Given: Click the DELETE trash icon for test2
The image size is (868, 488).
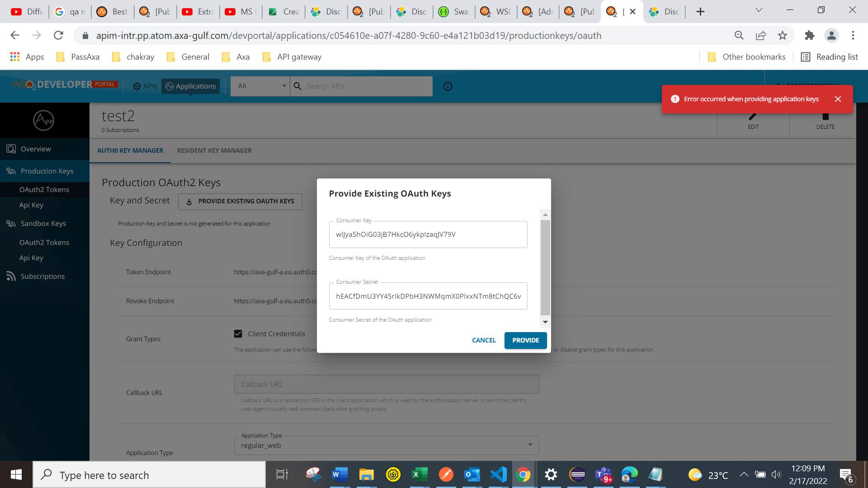Looking at the screenshot, I should [x=825, y=117].
